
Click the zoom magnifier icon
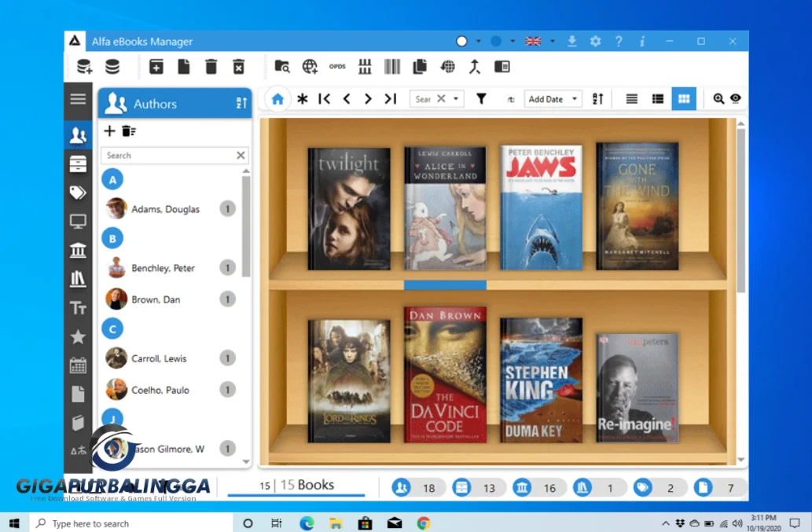[718, 98]
